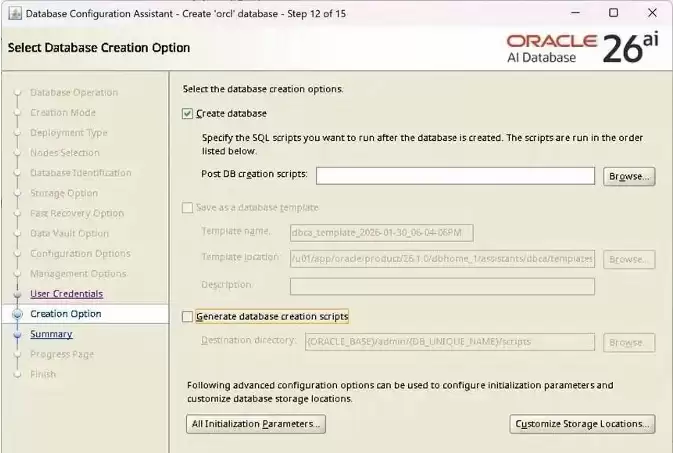Open All Initialization Parameters dialog

pyautogui.click(x=256, y=424)
